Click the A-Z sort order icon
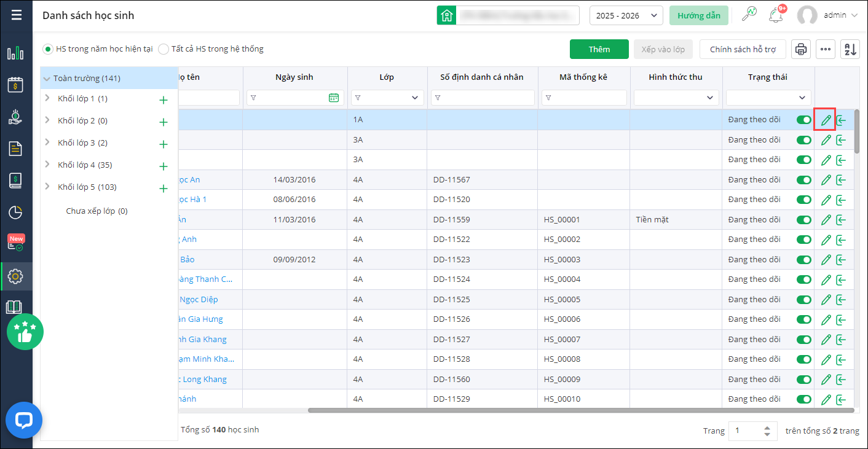Screen dimensions: 868x449 [850, 49]
